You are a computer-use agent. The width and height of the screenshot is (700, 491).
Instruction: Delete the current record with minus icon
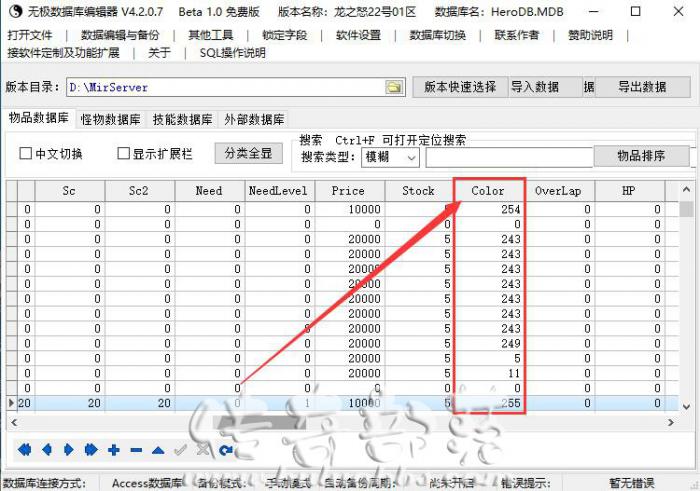point(136,450)
